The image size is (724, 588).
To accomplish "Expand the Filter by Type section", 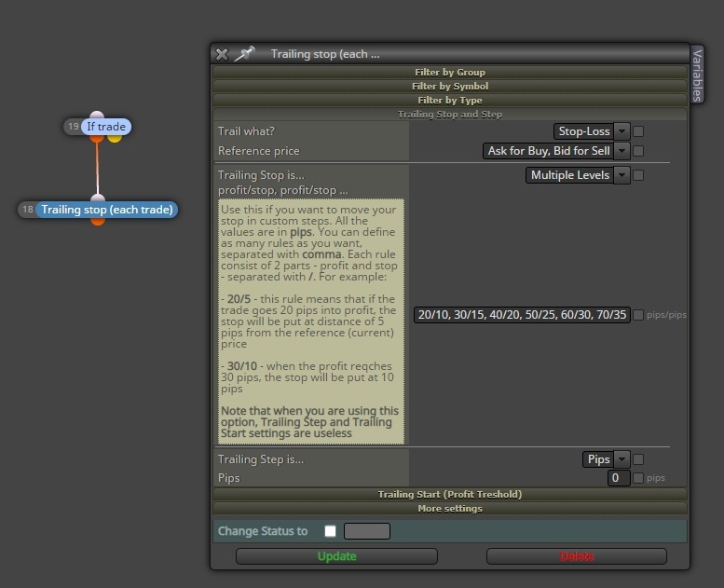I will [450, 101].
